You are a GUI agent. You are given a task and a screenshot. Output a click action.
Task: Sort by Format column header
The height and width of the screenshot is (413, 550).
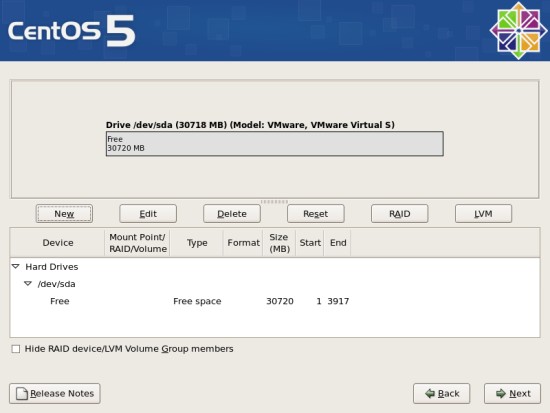point(243,243)
